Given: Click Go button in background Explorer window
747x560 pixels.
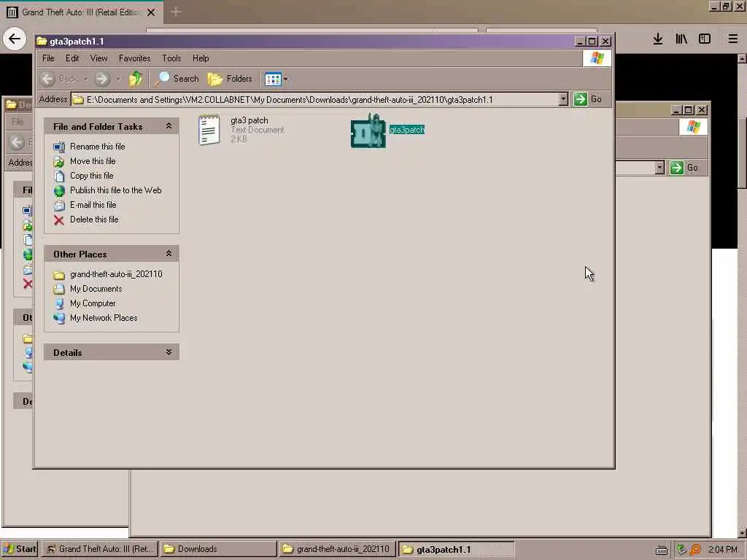Looking at the screenshot, I should click(x=684, y=168).
